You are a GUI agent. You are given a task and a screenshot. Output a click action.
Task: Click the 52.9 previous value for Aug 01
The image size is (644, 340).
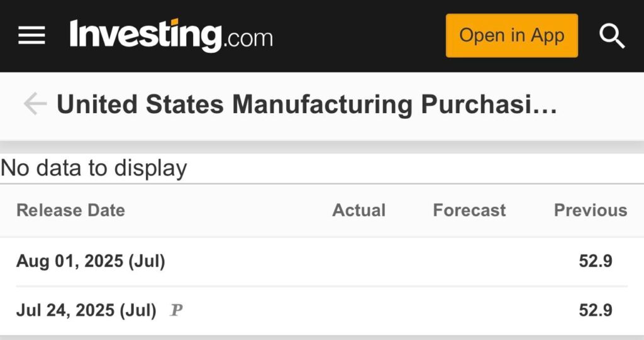(x=596, y=261)
